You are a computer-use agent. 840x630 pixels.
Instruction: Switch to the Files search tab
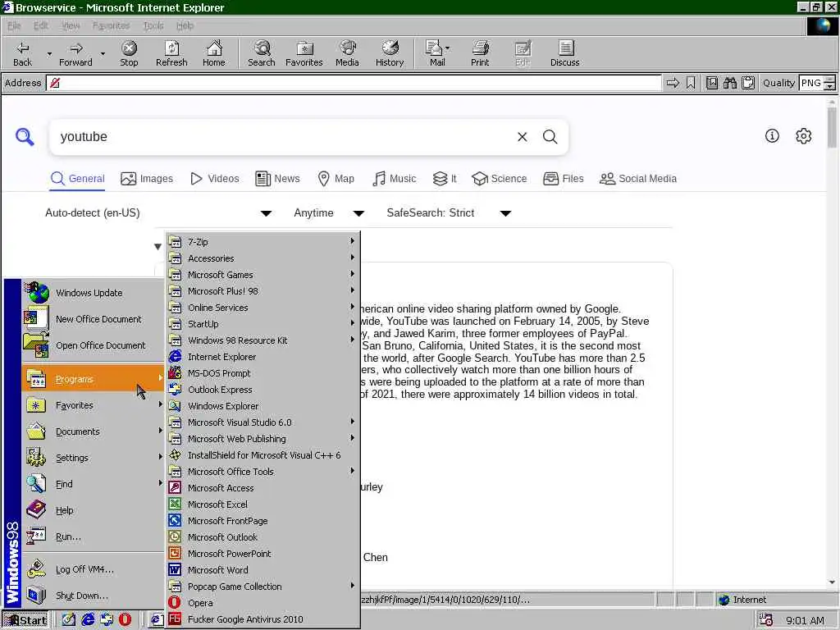563,178
